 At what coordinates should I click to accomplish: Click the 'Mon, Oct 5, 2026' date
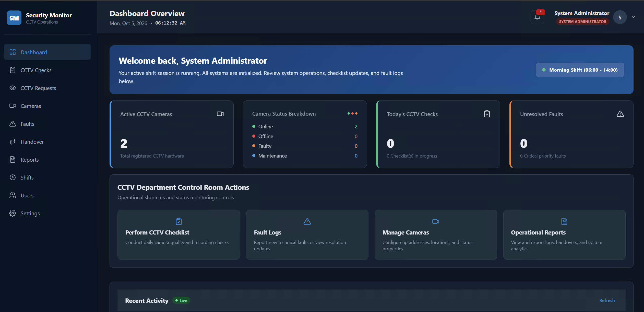[128, 23]
